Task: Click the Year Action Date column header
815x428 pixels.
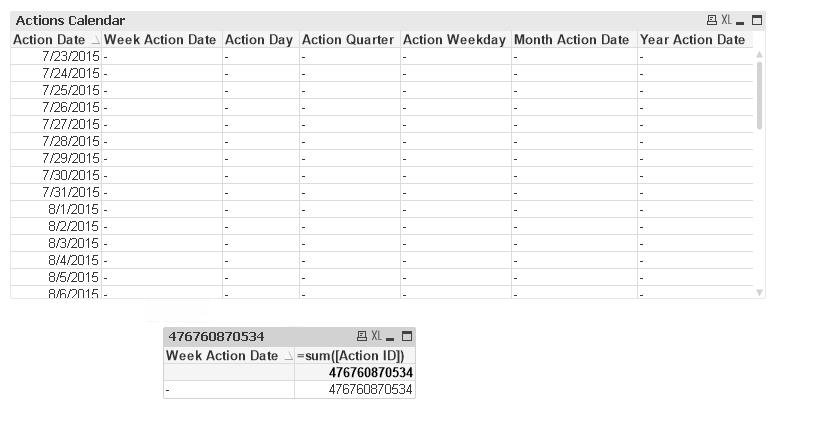Action: click(692, 39)
